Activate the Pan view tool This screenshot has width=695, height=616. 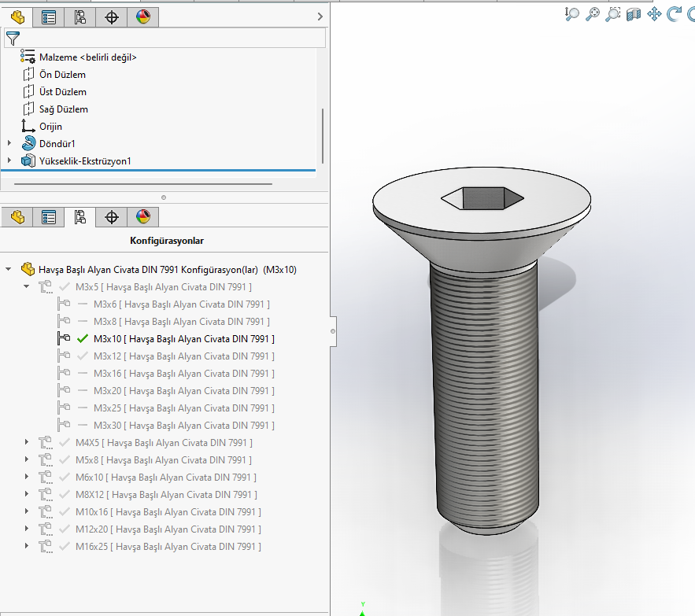654,13
